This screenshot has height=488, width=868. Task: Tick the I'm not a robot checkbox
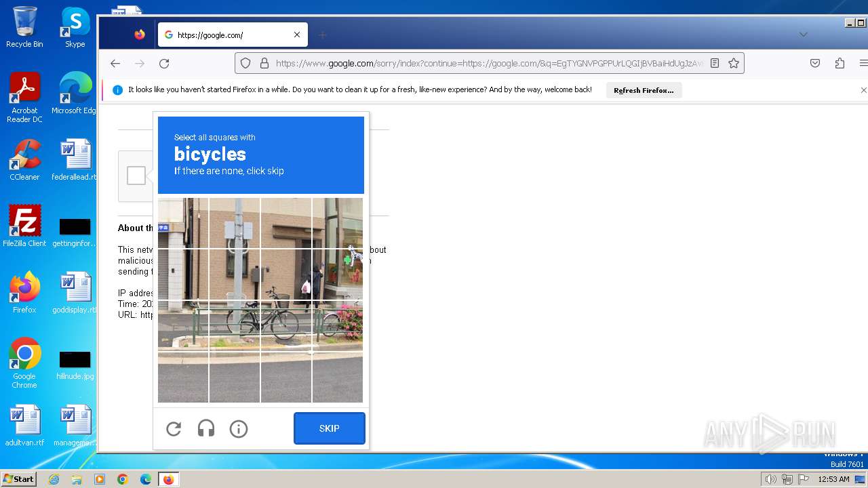click(136, 176)
